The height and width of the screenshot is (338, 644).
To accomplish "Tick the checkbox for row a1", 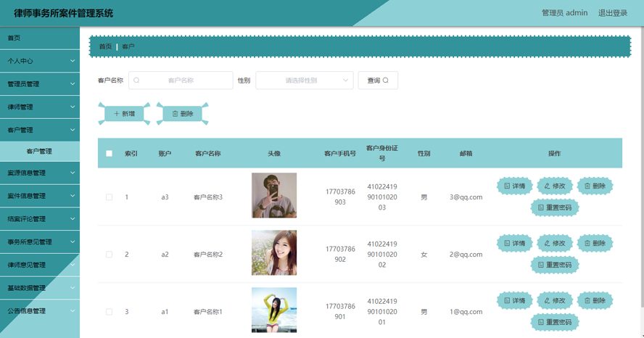I will (109, 312).
